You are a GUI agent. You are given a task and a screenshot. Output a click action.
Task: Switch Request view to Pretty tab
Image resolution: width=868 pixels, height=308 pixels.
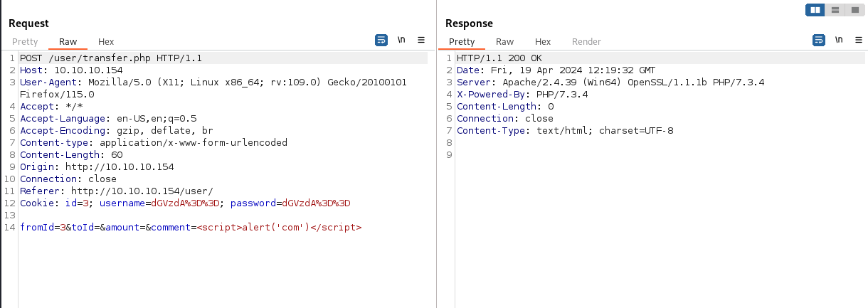(25, 42)
